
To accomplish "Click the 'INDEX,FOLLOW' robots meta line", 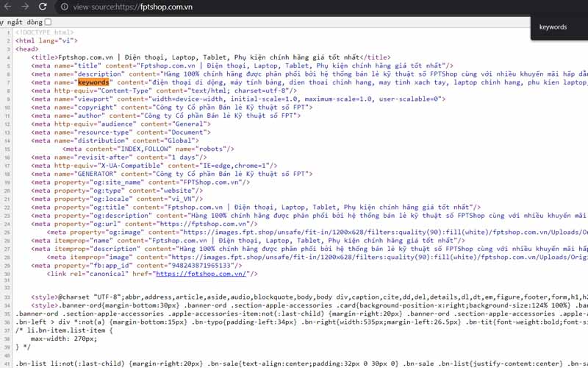I will tap(148, 149).
